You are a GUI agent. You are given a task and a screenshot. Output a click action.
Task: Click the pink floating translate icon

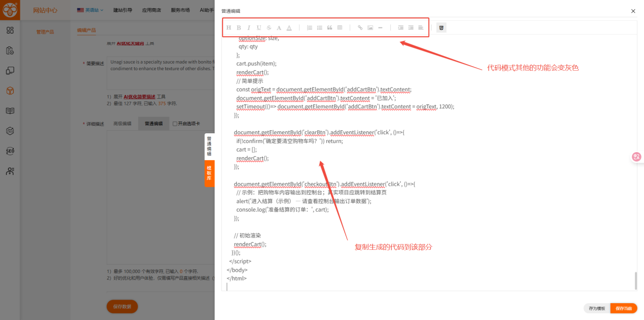[636, 157]
